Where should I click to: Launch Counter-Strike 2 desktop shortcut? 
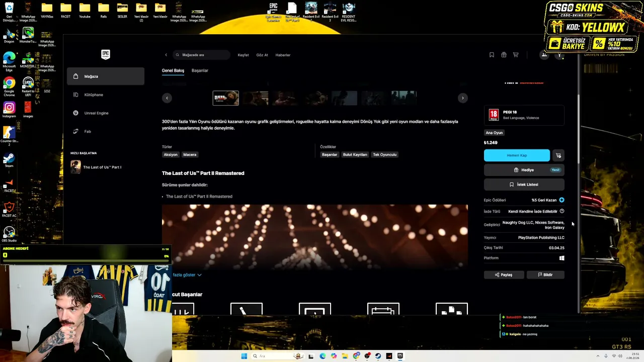pos(9,136)
